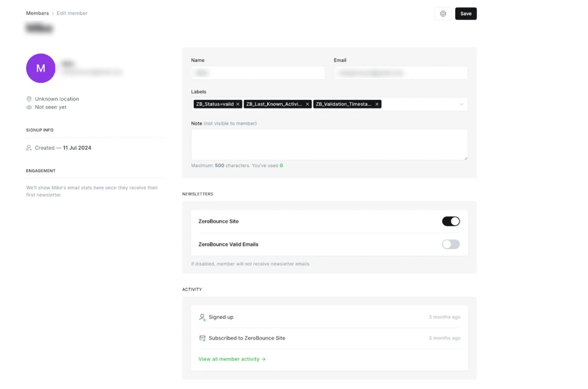Focus the Email input field
The height and width of the screenshot is (389, 588).
[x=400, y=73]
